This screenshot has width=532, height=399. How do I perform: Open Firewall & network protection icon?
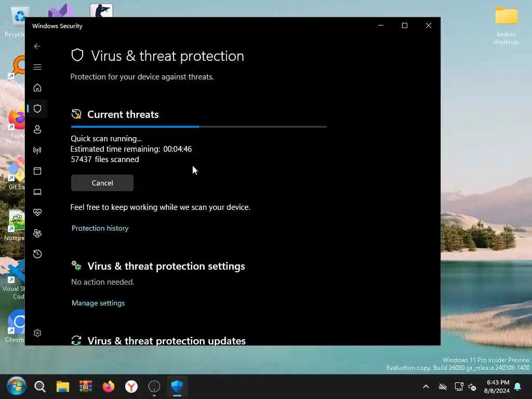tap(37, 150)
